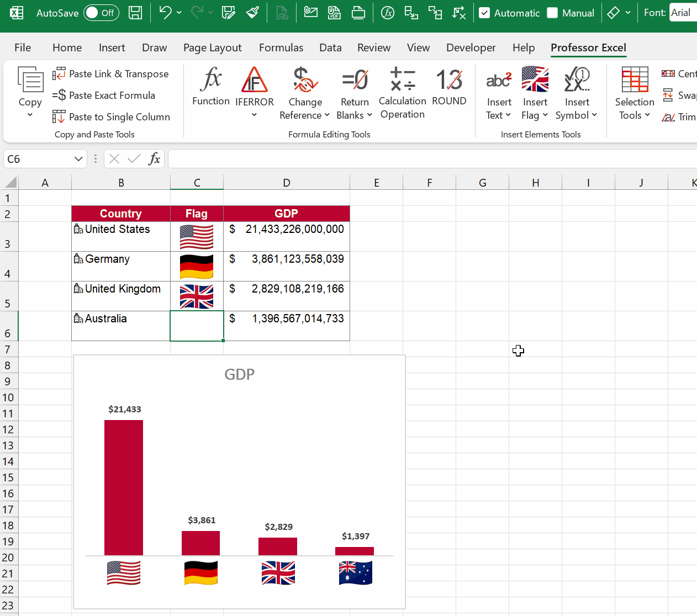697x616 pixels.
Task: Open the Insert Flag dropdown
Action: (535, 93)
